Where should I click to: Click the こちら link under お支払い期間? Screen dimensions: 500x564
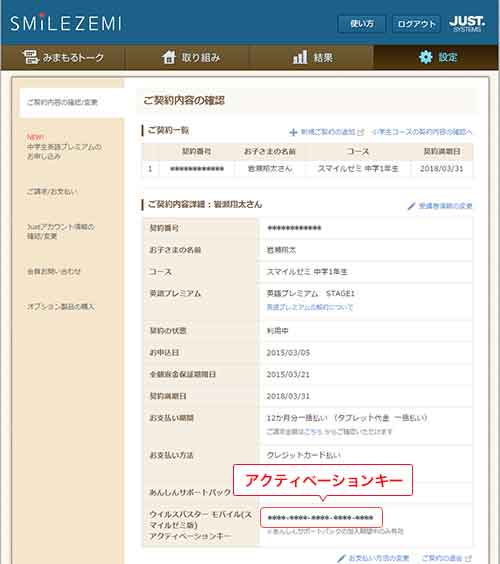[x=313, y=432]
